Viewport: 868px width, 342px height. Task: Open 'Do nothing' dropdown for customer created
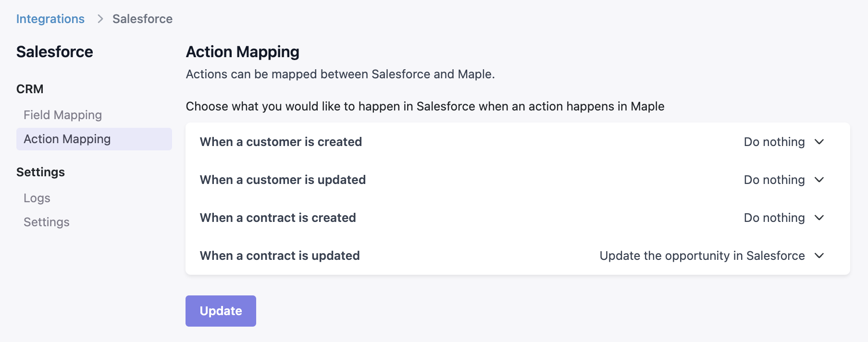pyautogui.click(x=774, y=142)
